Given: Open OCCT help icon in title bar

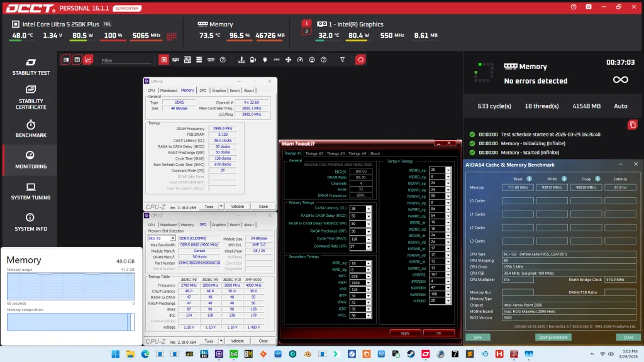Looking at the screenshot, I should click(x=574, y=7).
